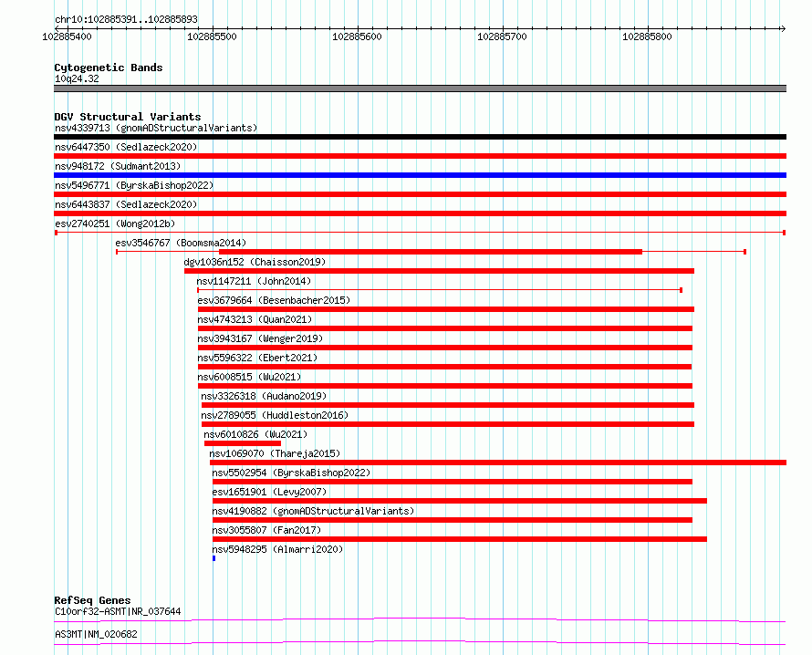Image resolution: width=812 pixels, height=655 pixels.
Task: Select the dgv1036n152 (Chaisson2019) variant label
Action: 255,262
